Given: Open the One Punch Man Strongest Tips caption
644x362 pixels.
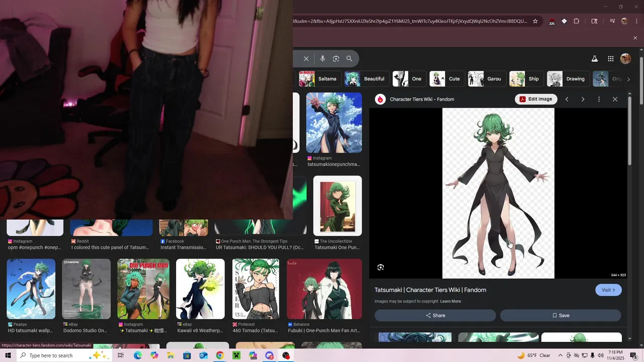Looking at the screenshot, I should [260, 247].
